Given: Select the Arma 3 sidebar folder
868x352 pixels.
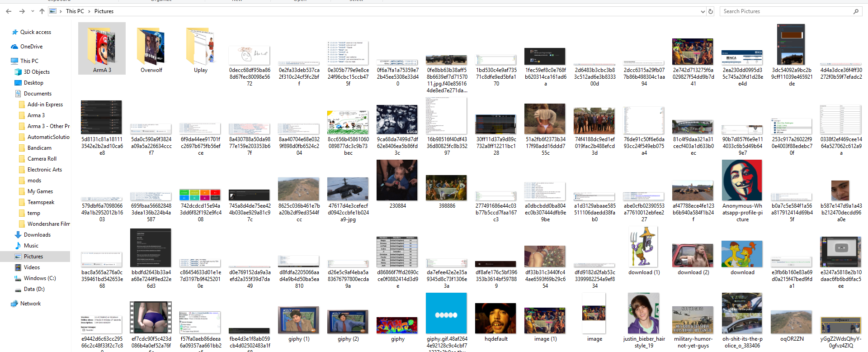Looking at the screenshot, I should coord(36,115).
